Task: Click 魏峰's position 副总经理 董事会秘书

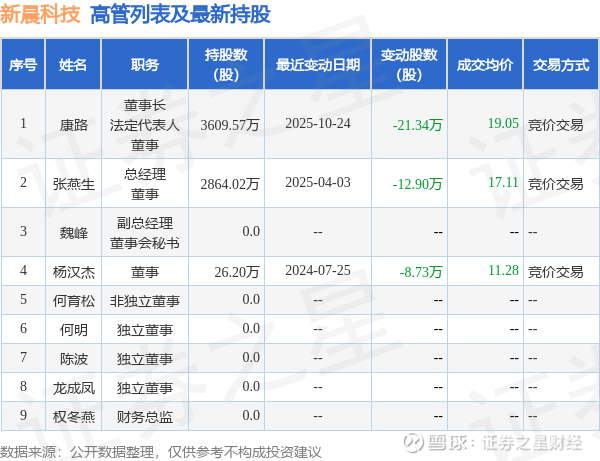Action: pos(145,233)
